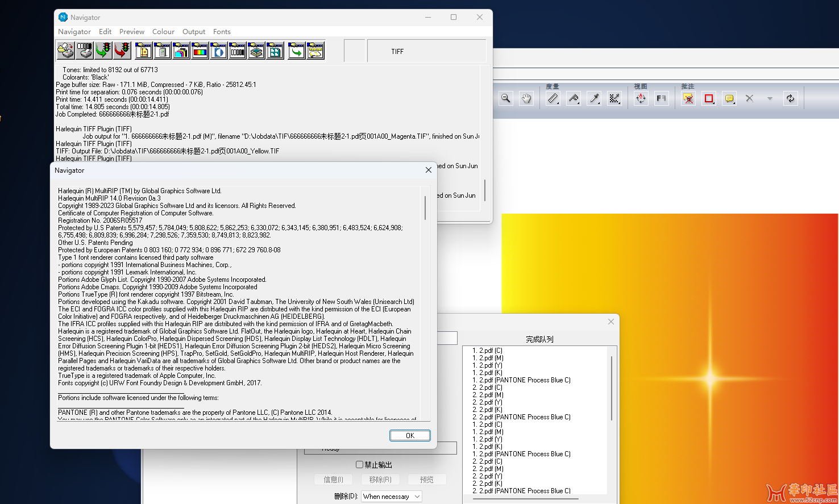839x504 pixels.
Task: Select the hand pan tool
Action: pos(526,98)
